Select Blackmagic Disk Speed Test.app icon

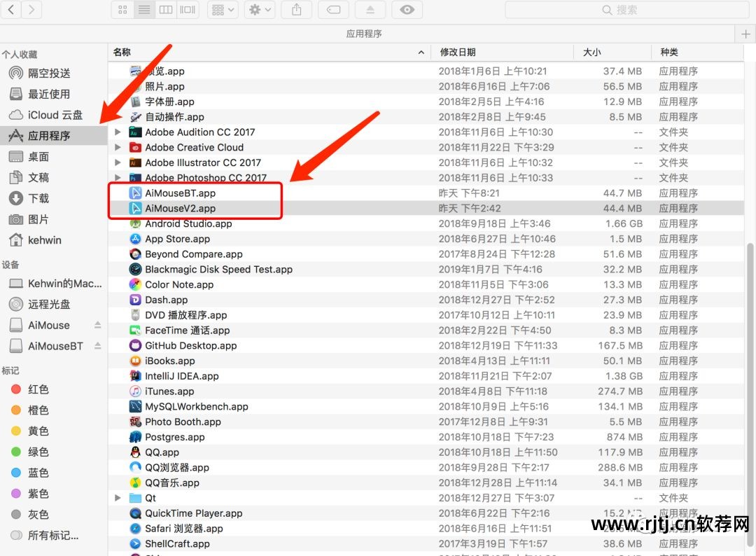(x=136, y=269)
